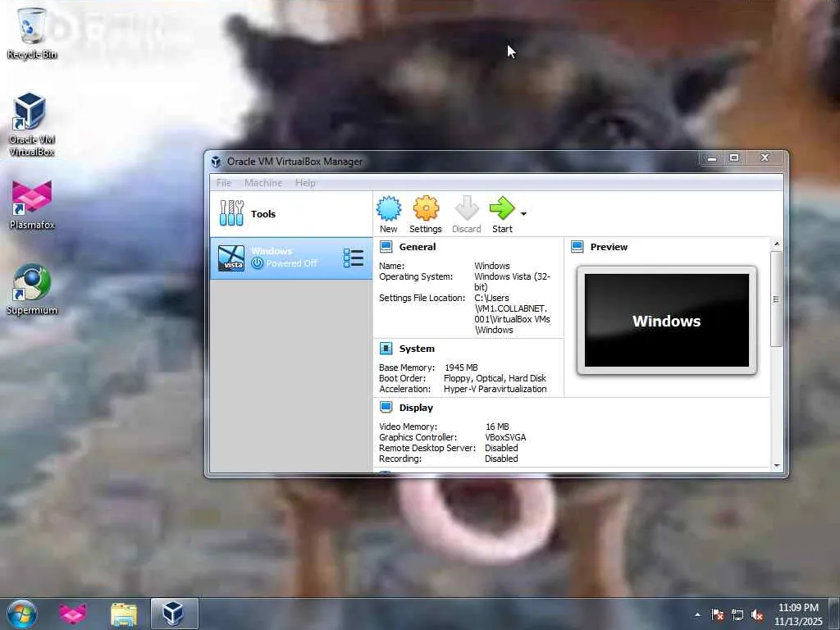This screenshot has height=630, width=840.
Task: Click the Plasmafox taskbar icon
Action: pos(73,614)
